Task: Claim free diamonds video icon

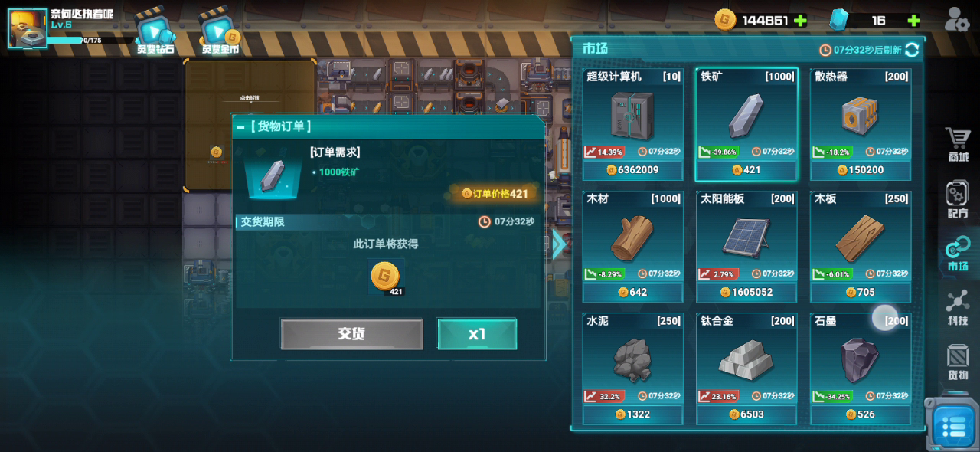Action: pos(155,32)
